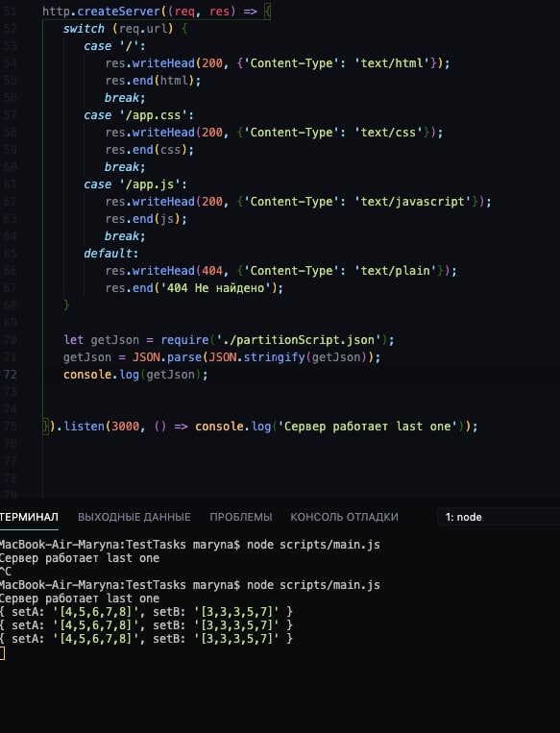The height and width of the screenshot is (733, 560).
Task: Expand the '1: node' terminal selector
Action: [x=499, y=517]
